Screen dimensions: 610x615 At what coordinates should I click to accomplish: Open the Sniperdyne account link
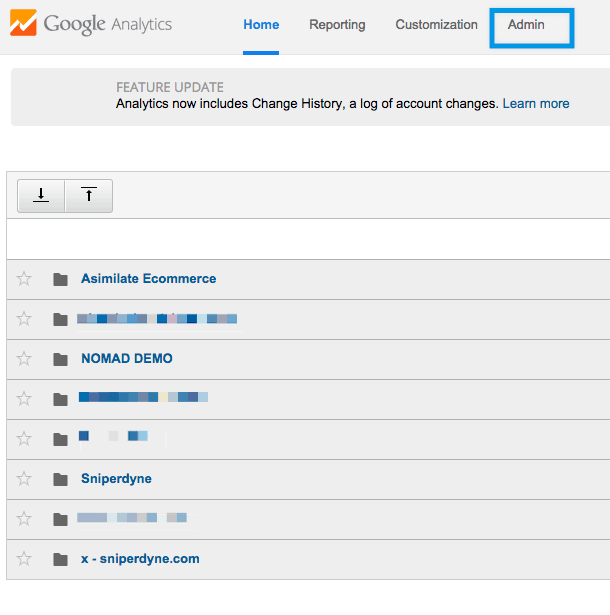tap(116, 479)
